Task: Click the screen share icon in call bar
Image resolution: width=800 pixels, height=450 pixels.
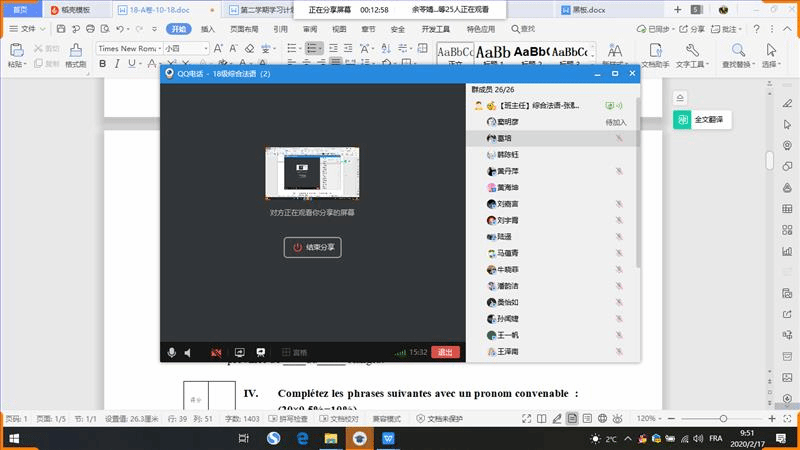Action: 239,352
